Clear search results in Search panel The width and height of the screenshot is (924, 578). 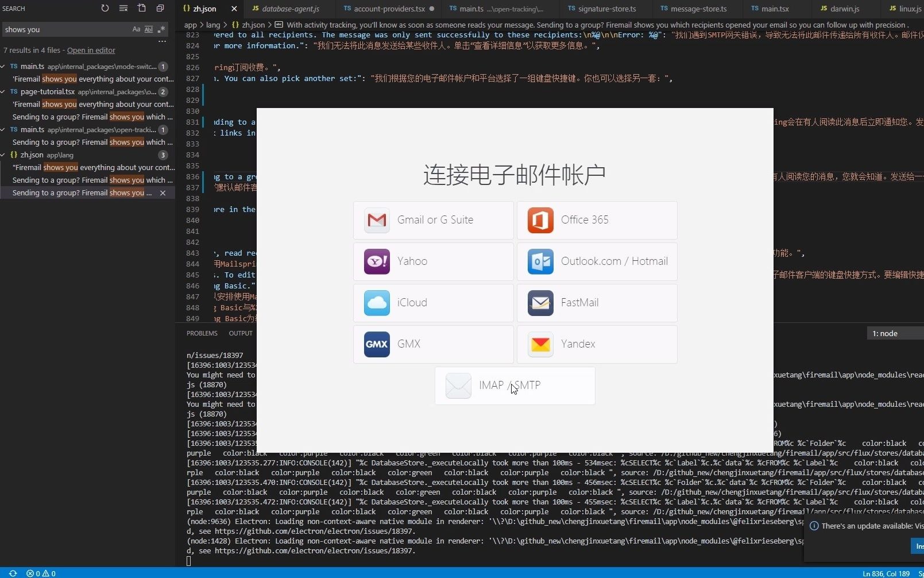coord(123,9)
